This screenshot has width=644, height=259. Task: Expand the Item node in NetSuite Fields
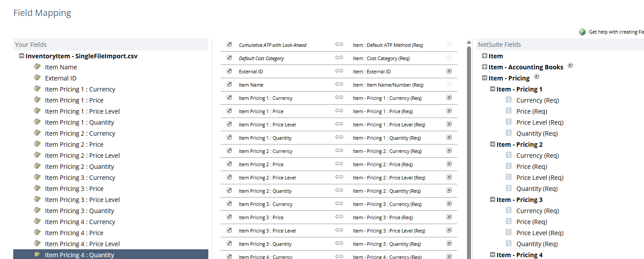485,56
